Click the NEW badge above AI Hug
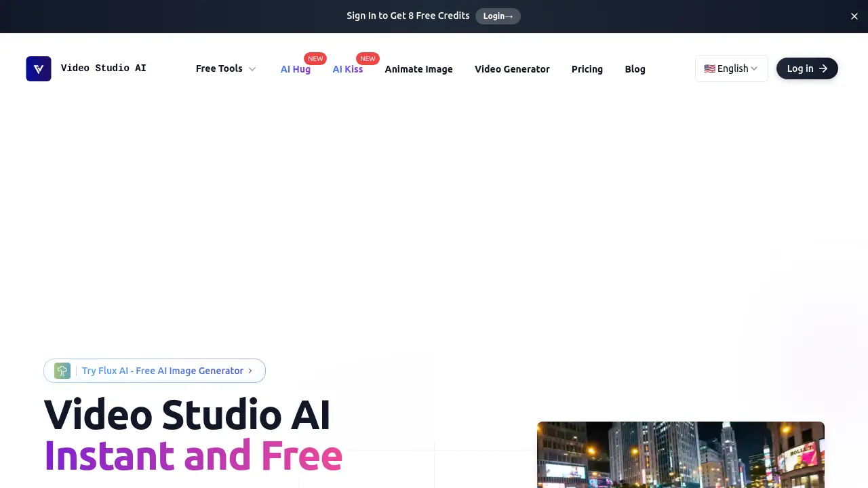The height and width of the screenshot is (488, 868). 315,58
